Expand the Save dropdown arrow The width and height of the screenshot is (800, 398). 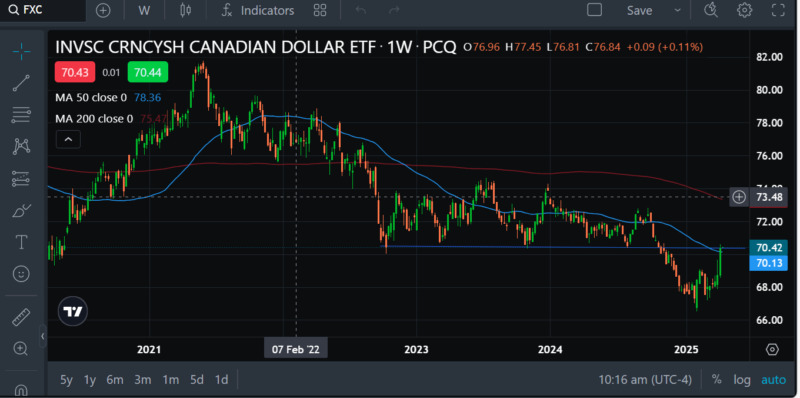(x=678, y=10)
